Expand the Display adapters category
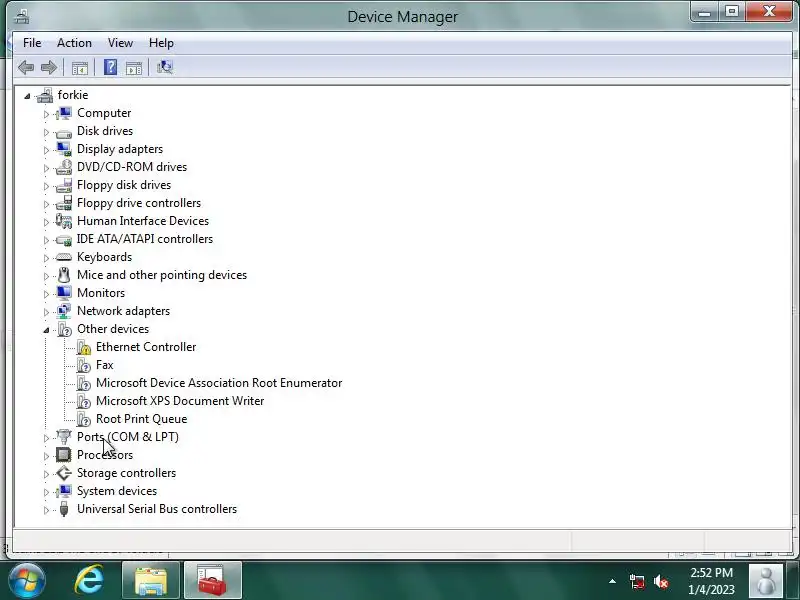Screen dimensions: 800x600 46,150
